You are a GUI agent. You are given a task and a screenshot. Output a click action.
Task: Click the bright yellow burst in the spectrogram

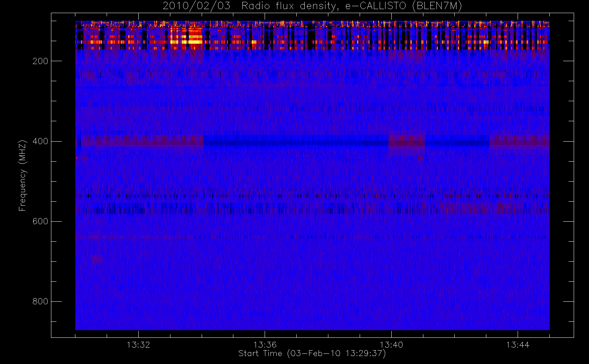186,37
